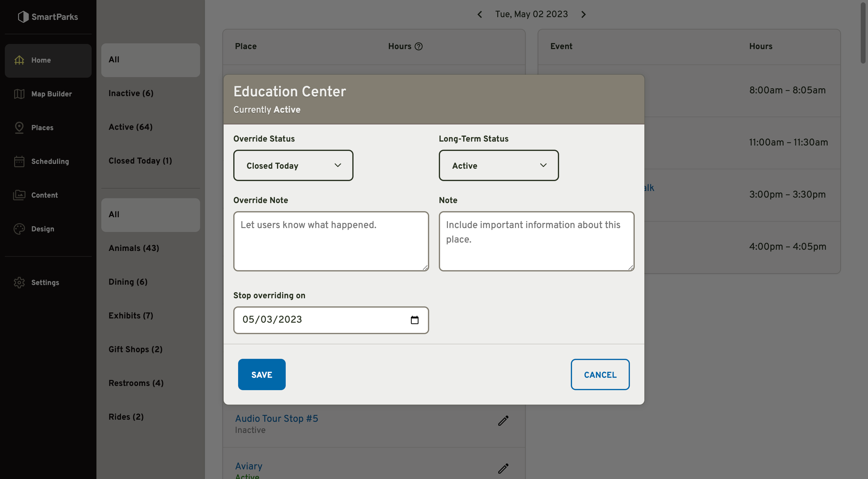This screenshot has width=868, height=479.
Task: Open the calendar picker icon in date field
Action: click(x=414, y=320)
